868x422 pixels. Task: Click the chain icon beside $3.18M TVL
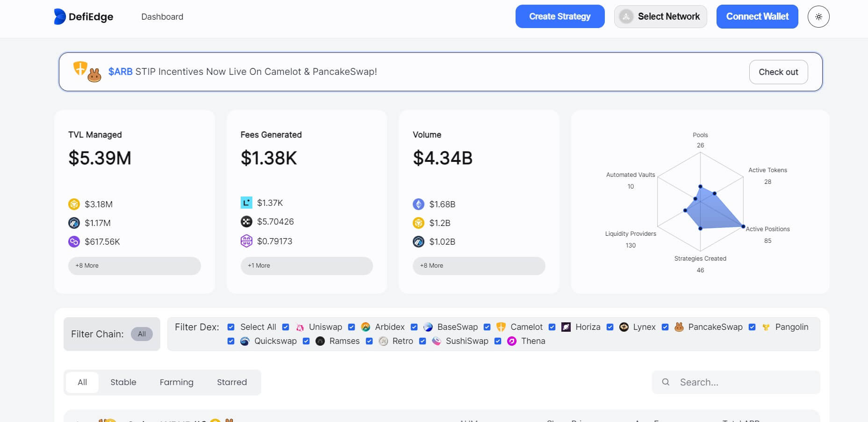point(74,204)
